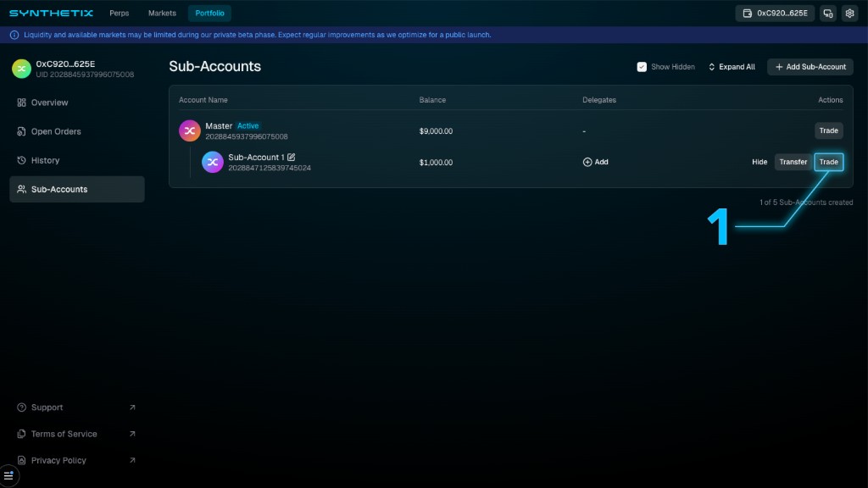This screenshot has height=488, width=868.
Task: Expand All sub-accounts
Action: point(732,67)
